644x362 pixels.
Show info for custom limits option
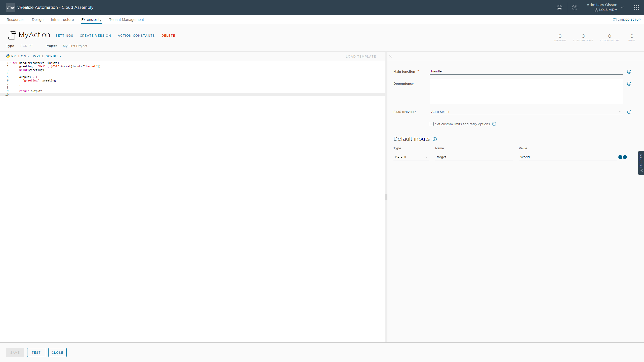click(494, 124)
